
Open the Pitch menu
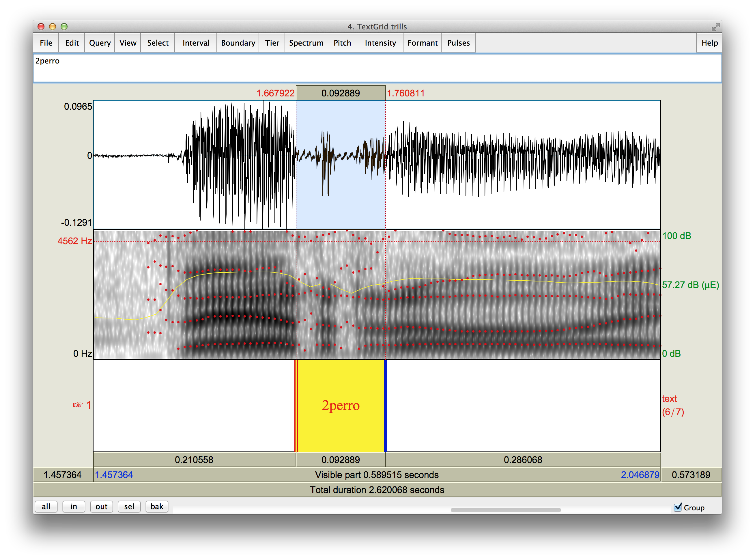click(342, 43)
